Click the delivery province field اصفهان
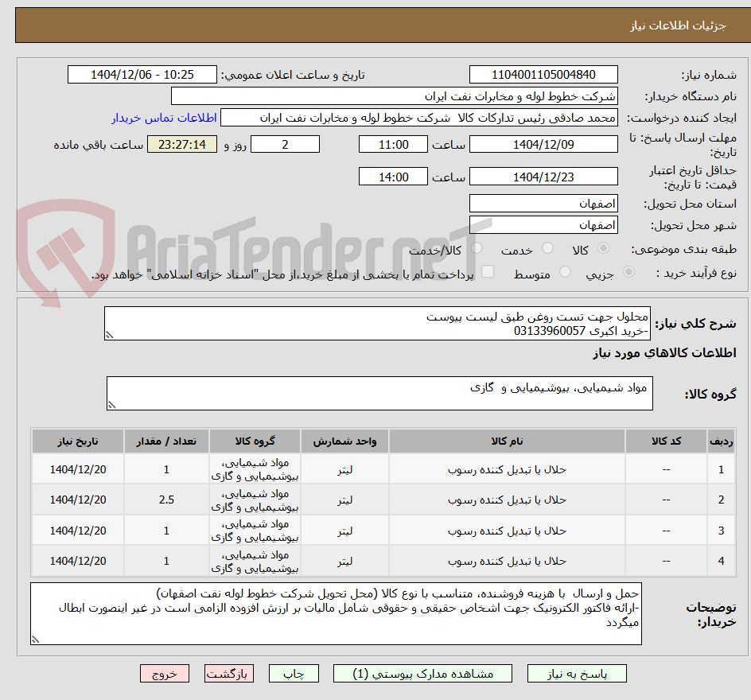This screenshot has height=700, width=751. click(543, 204)
